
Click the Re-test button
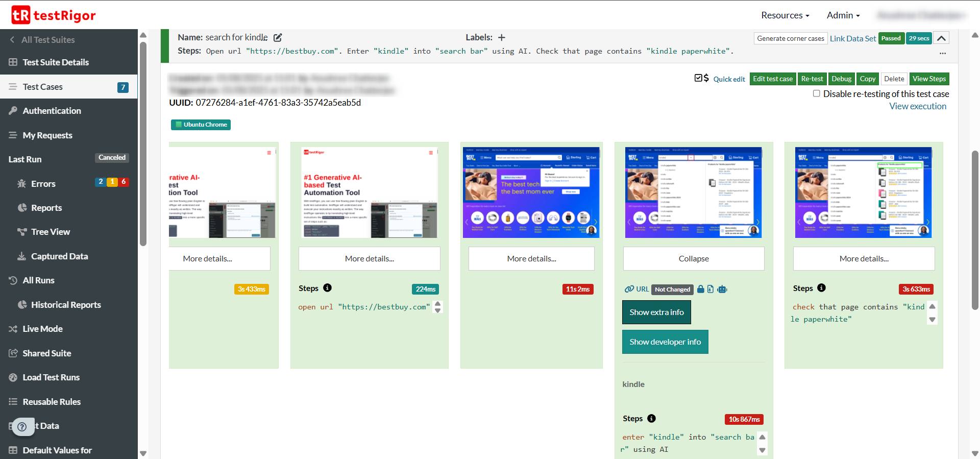[x=812, y=79]
